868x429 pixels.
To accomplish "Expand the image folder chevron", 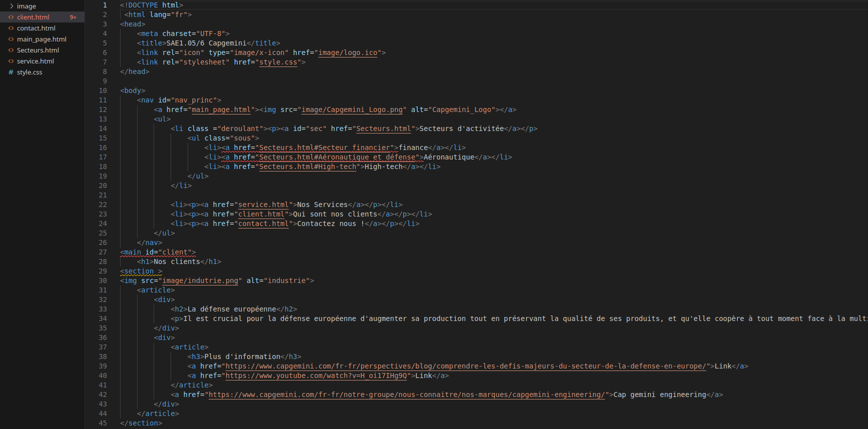I will point(11,6).
